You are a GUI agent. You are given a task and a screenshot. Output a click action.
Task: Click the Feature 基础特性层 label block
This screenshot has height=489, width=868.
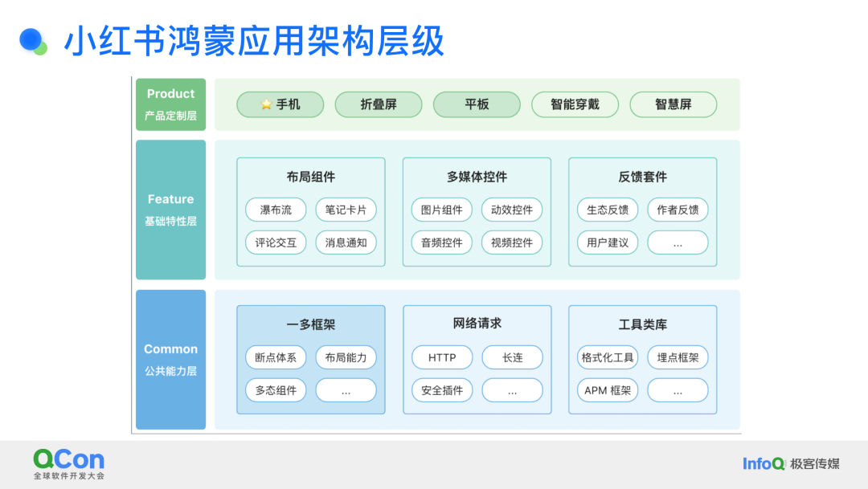click(x=171, y=210)
